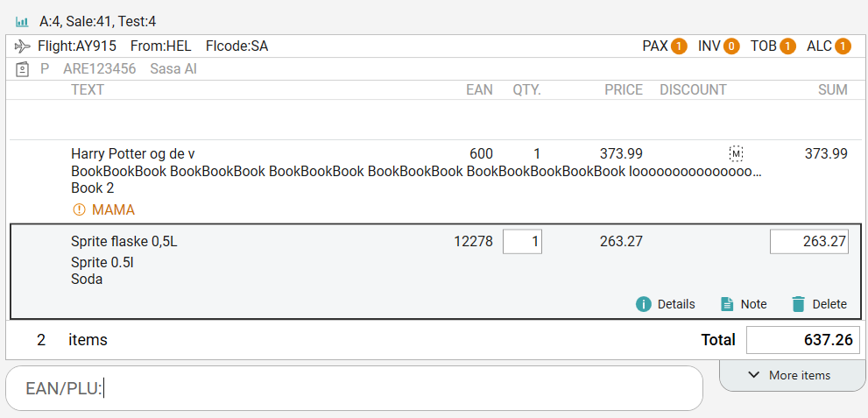Click the M discount badge icon
Image resolution: width=868 pixels, height=418 pixels.
[736, 154]
